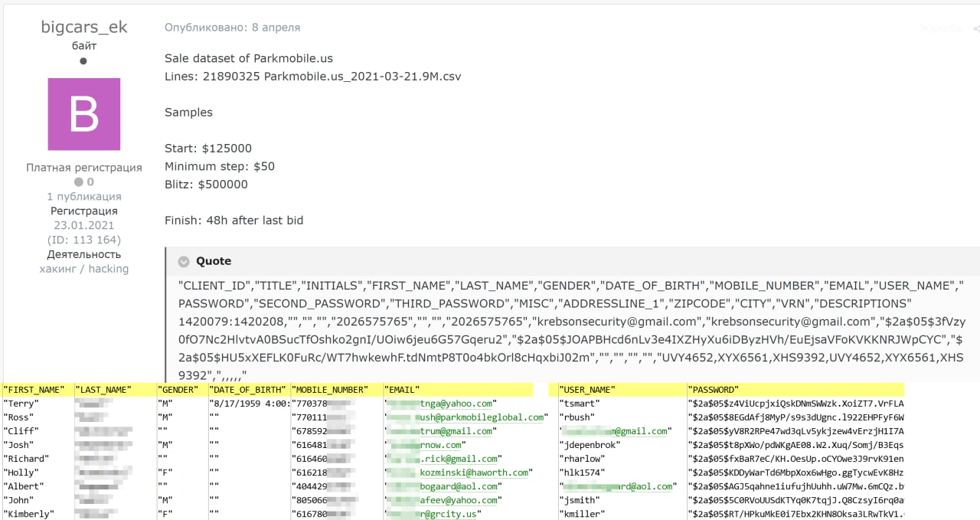Open the email link ending r@grcity.us
This screenshot has height=520, width=980.
pyautogui.click(x=433, y=514)
